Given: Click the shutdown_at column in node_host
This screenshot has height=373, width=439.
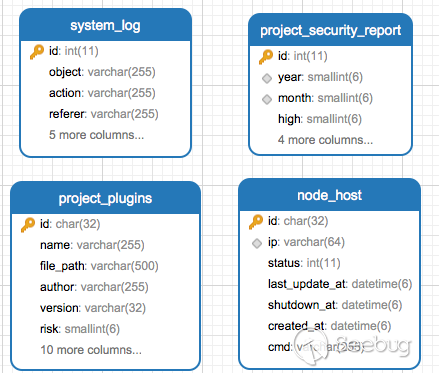Looking at the screenshot, I should pyautogui.click(x=335, y=305).
